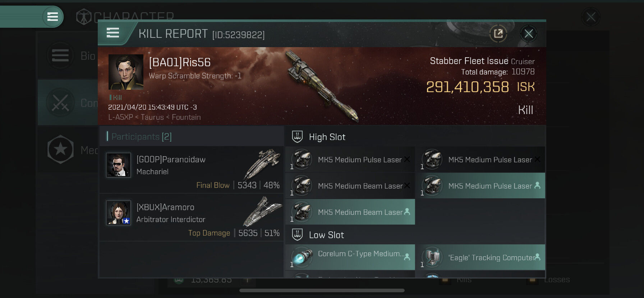Select Aramoro participant portrait
Screen dimensions: 644x298
click(x=118, y=213)
